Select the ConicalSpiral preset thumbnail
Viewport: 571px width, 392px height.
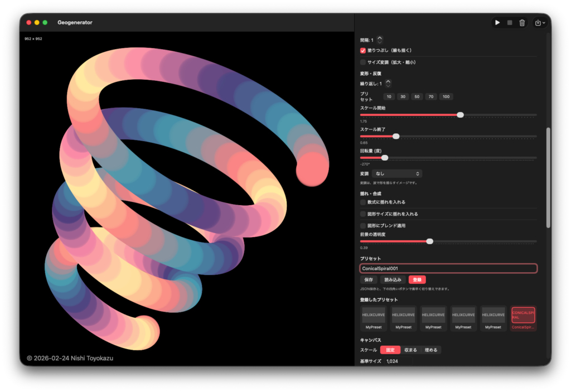(x=523, y=318)
